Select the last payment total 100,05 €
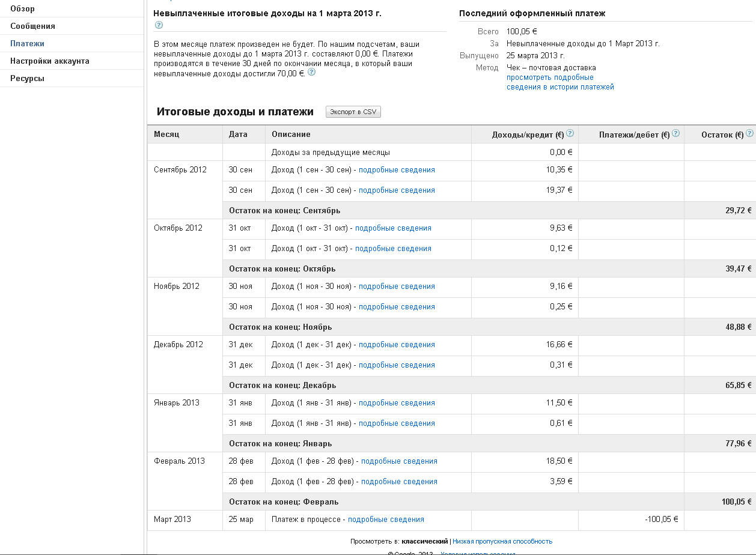 point(522,32)
